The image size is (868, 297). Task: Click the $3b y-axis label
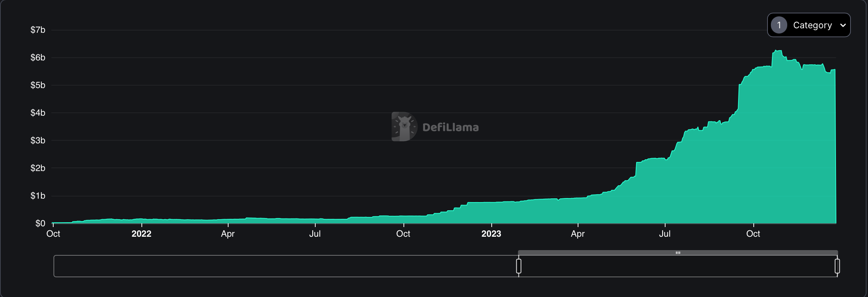pos(38,140)
